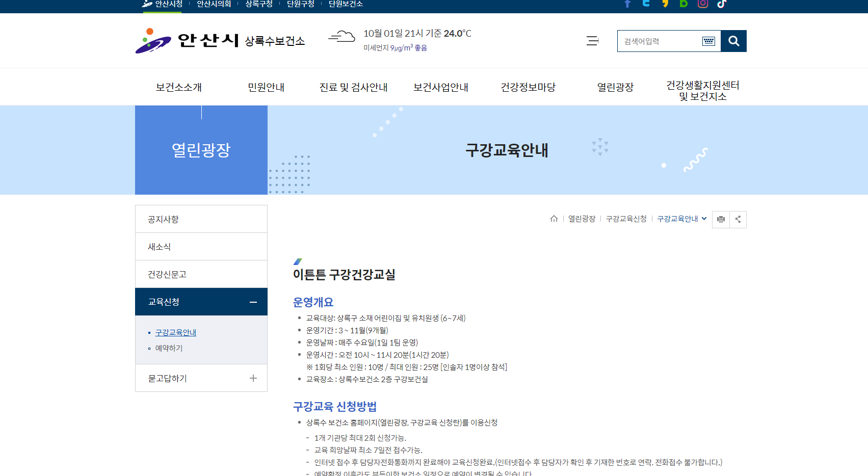Open the Facebook social link icon
868x476 pixels.
[627, 4]
